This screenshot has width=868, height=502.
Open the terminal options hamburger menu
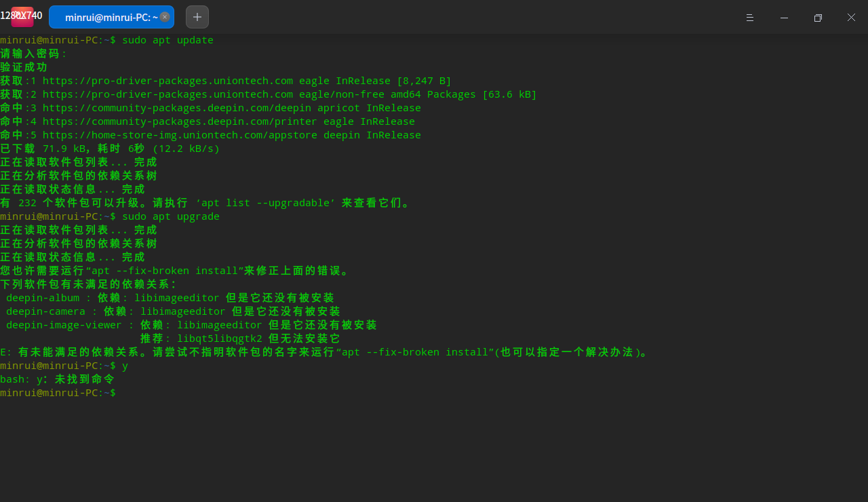coord(750,18)
